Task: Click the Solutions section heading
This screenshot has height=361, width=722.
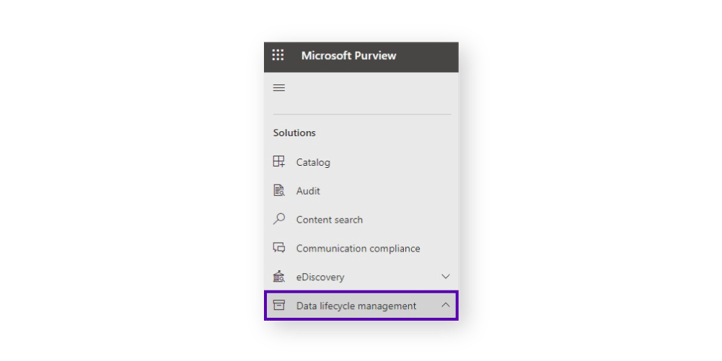Action: click(294, 133)
